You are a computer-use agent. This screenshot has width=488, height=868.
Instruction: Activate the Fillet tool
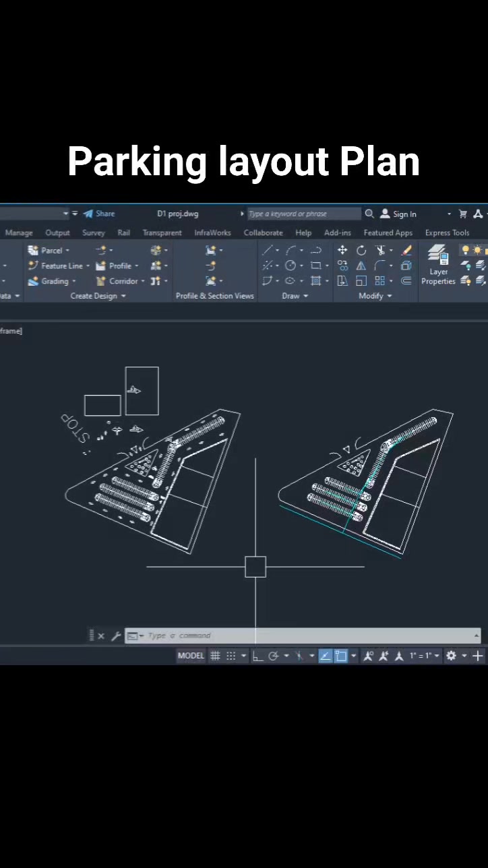(380, 266)
